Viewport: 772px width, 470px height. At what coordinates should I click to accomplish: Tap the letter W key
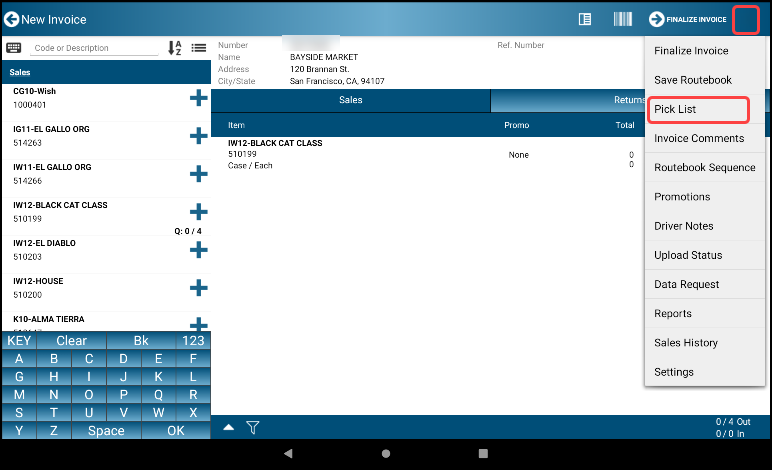[158, 412]
